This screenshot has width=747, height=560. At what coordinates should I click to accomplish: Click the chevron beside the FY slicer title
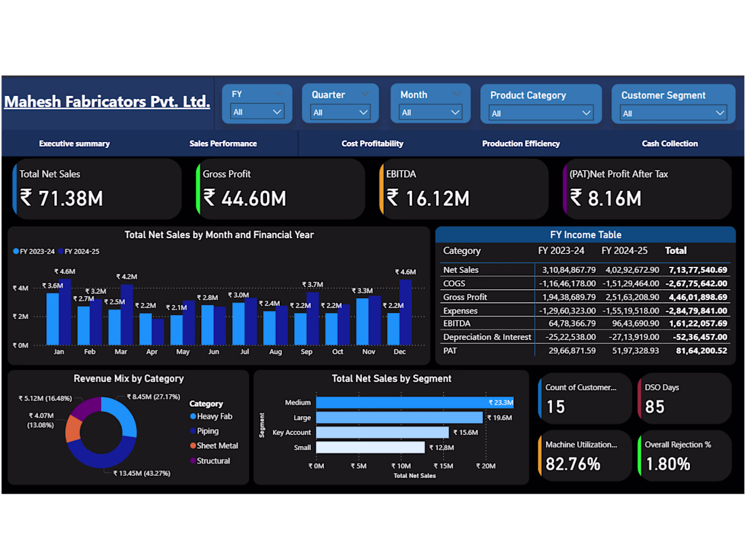coord(278,94)
